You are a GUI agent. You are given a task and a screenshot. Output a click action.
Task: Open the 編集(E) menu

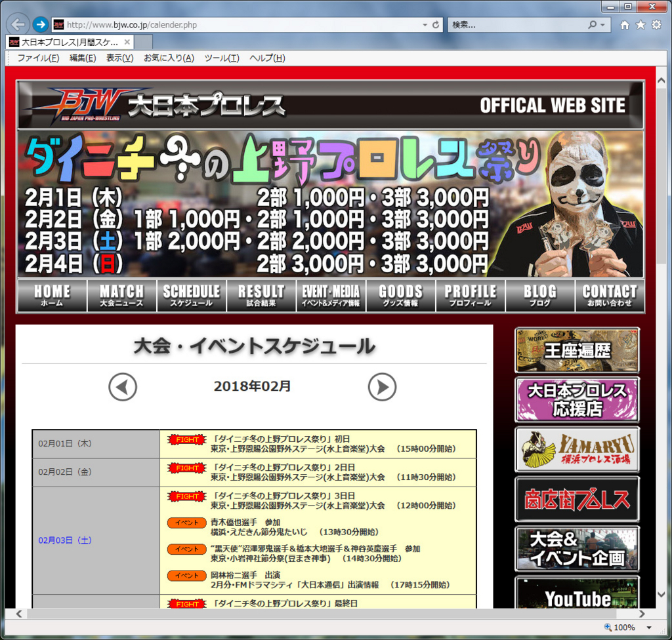point(83,58)
